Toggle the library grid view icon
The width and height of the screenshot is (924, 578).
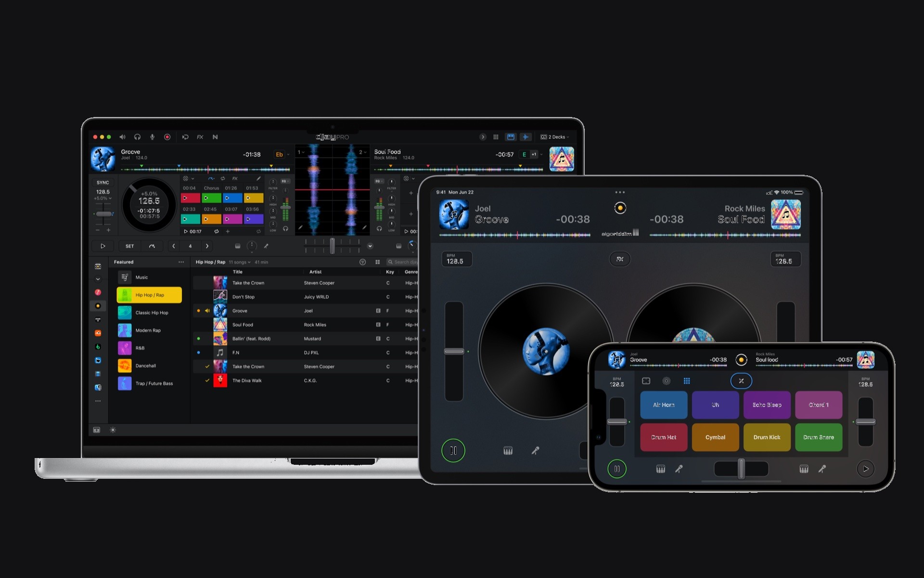click(x=377, y=262)
